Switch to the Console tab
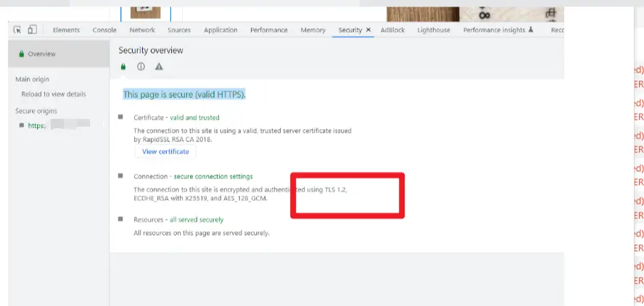 pos(104,30)
